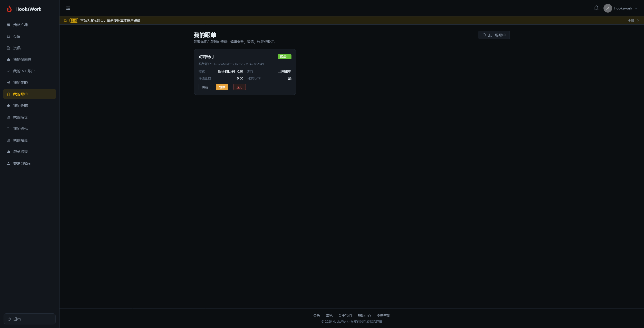This screenshot has width=644, height=328.
Task: Open 我的收藏 favorites
Action: click(30, 106)
